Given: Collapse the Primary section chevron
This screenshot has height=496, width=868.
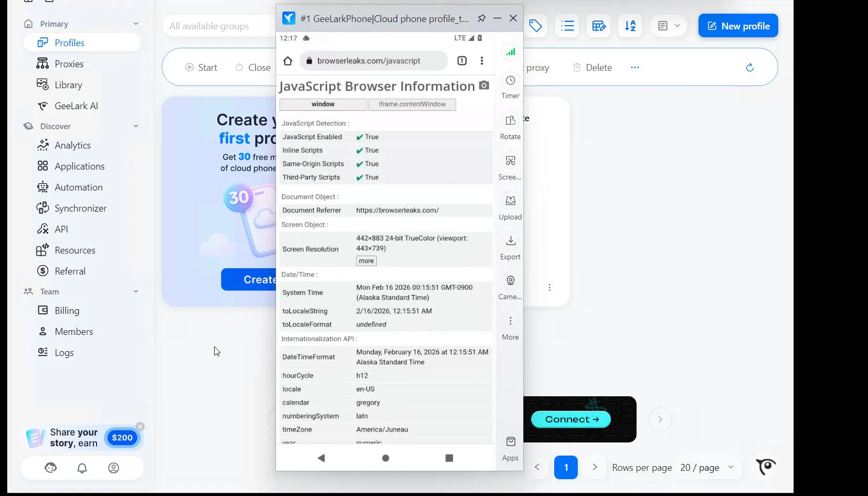Looking at the screenshot, I should (x=136, y=24).
